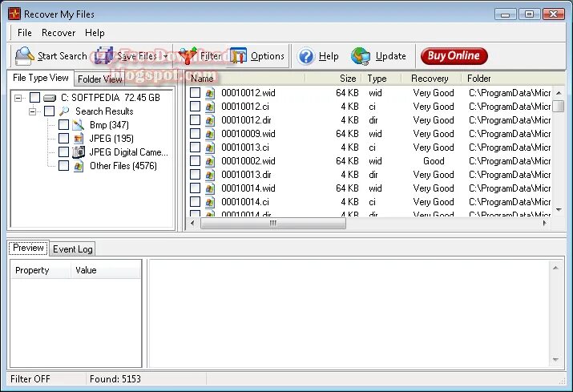Click the Property column header in Preview
The image size is (573, 392).
40,270
